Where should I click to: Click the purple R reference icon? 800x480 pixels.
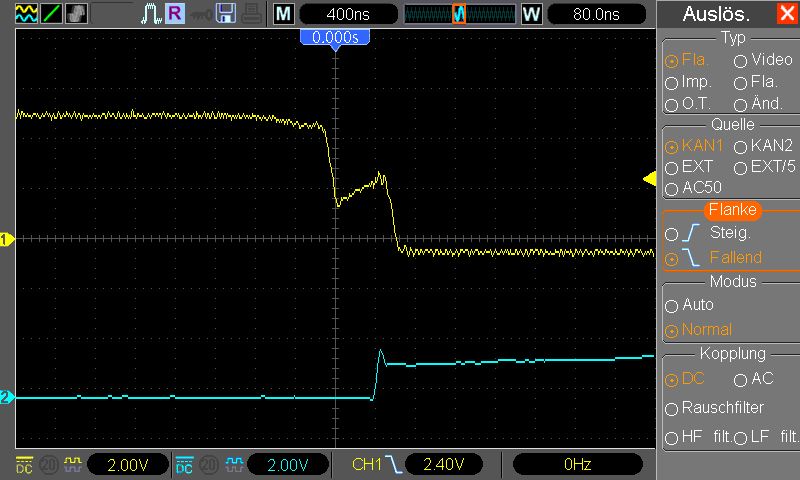(x=175, y=14)
